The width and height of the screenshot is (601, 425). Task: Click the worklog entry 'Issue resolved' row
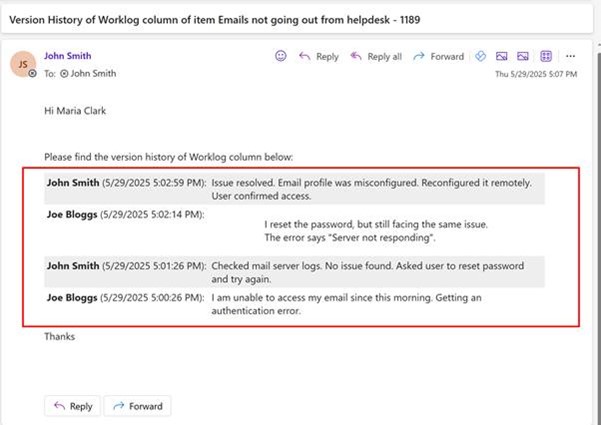tap(294, 189)
